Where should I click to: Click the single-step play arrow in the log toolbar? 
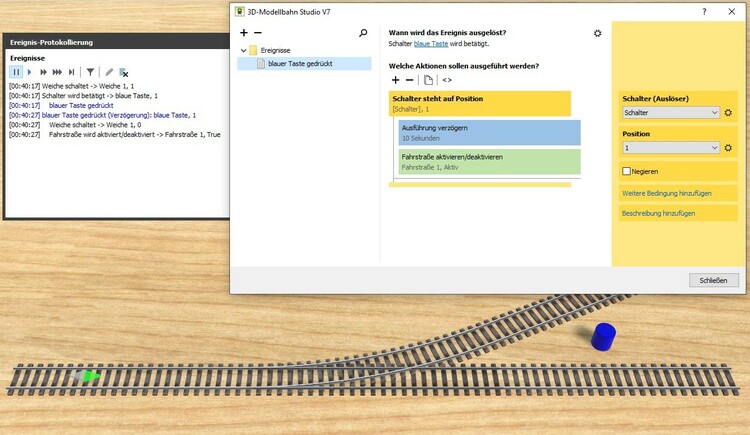click(x=29, y=72)
